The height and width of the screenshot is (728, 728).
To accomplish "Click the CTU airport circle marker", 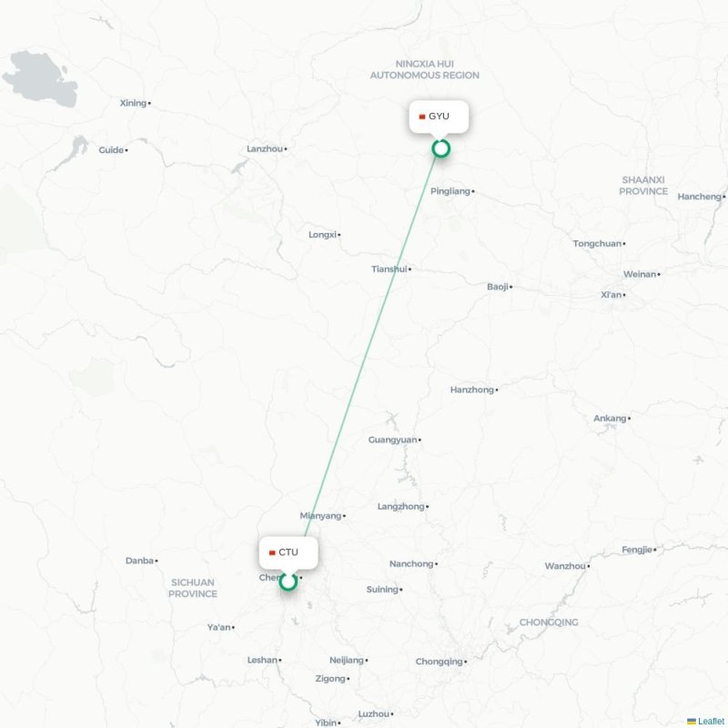I will point(288,581).
